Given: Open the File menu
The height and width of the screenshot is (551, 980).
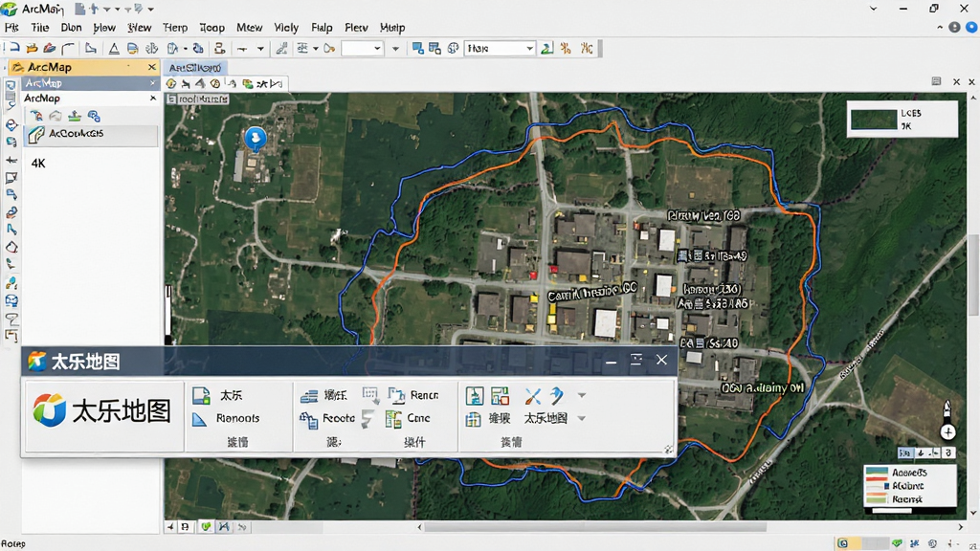Looking at the screenshot, I should pyautogui.click(x=11, y=28).
